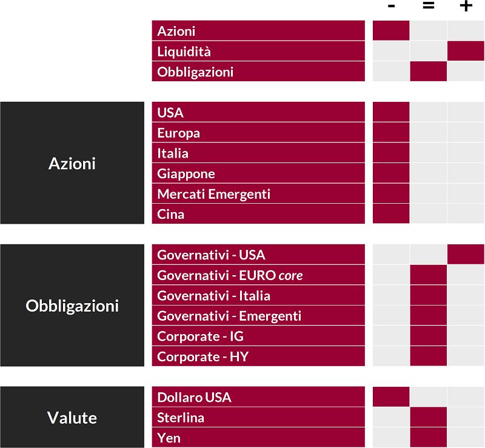Image resolution: width=485 pixels, height=448 pixels.
Task: Click the Liquidità row label
Action: (258, 51)
